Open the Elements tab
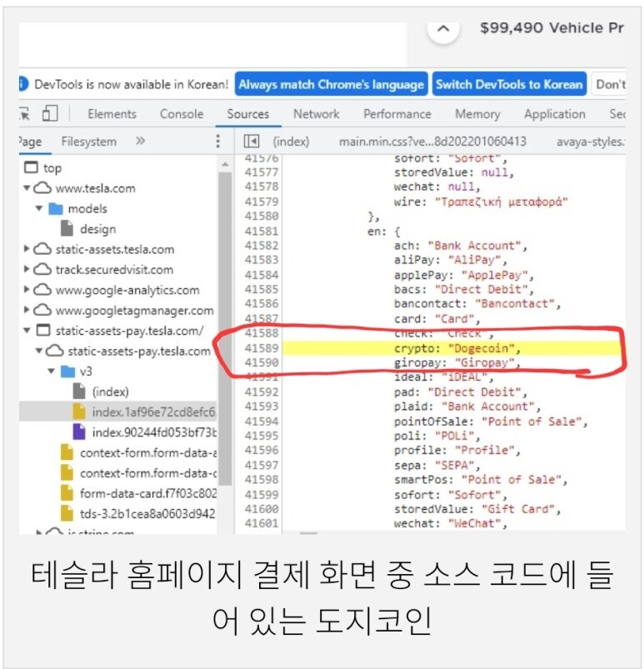The image size is (644, 669). tap(112, 114)
